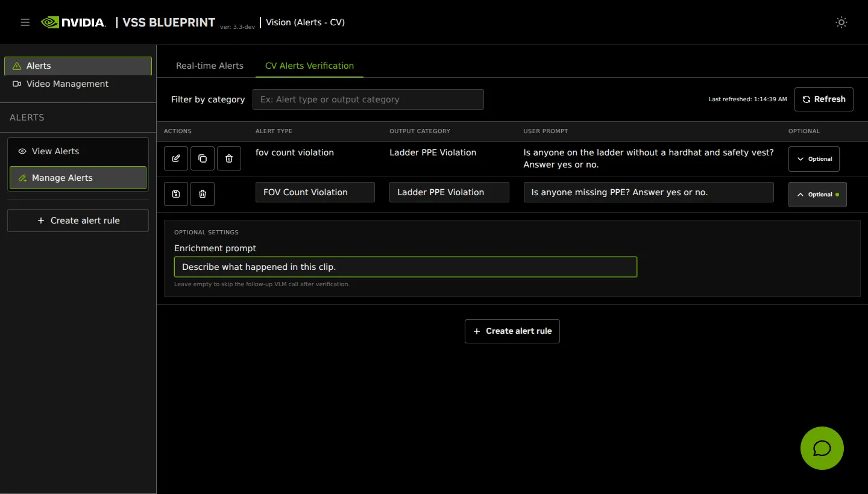This screenshot has width=868, height=494.
Task: Click the sidebar Create alert rule button
Action: click(78, 220)
